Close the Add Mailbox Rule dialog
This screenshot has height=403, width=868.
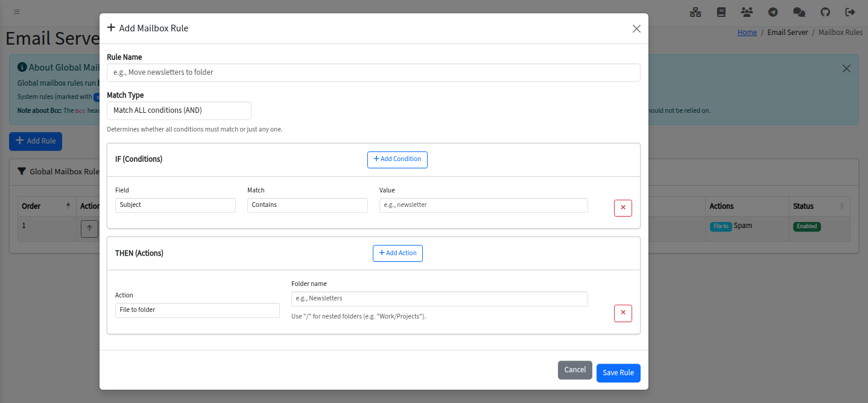[636, 28]
